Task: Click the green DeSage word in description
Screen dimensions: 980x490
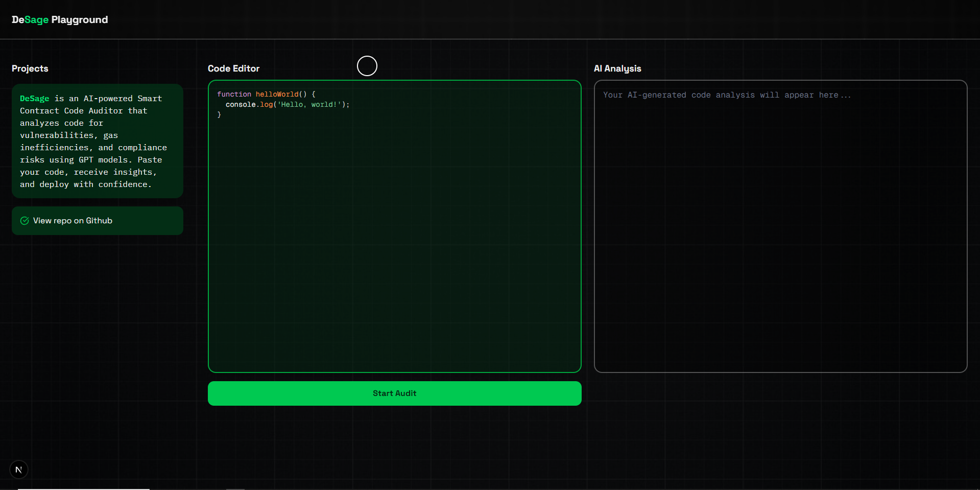Action: [x=35, y=99]
